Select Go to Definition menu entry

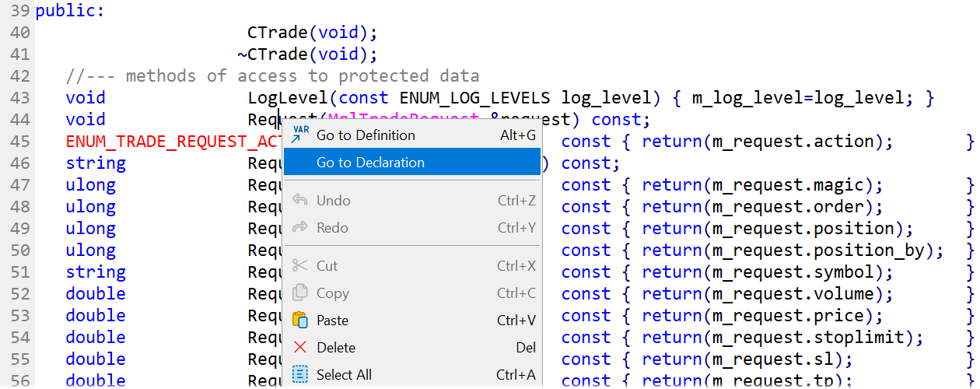point(366,135)
